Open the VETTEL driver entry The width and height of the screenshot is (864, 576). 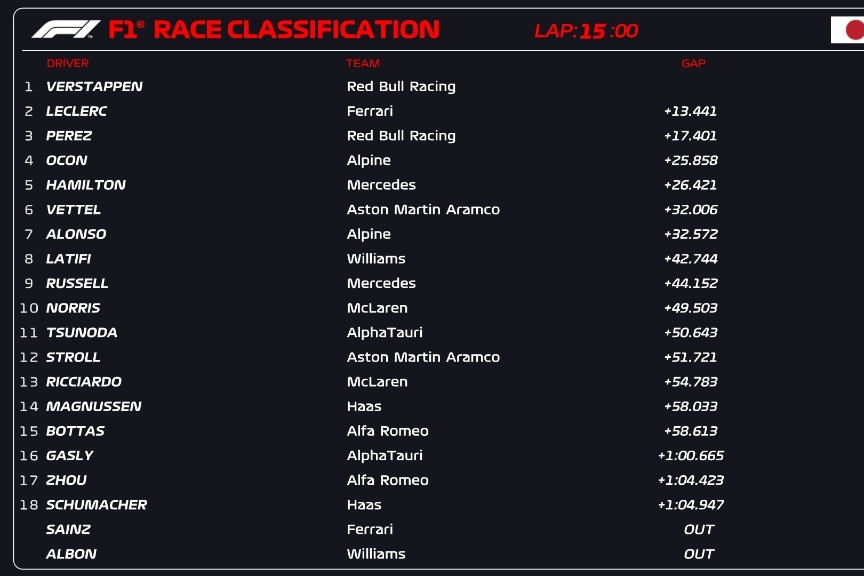pyautogui.click(x=73, y=210)
